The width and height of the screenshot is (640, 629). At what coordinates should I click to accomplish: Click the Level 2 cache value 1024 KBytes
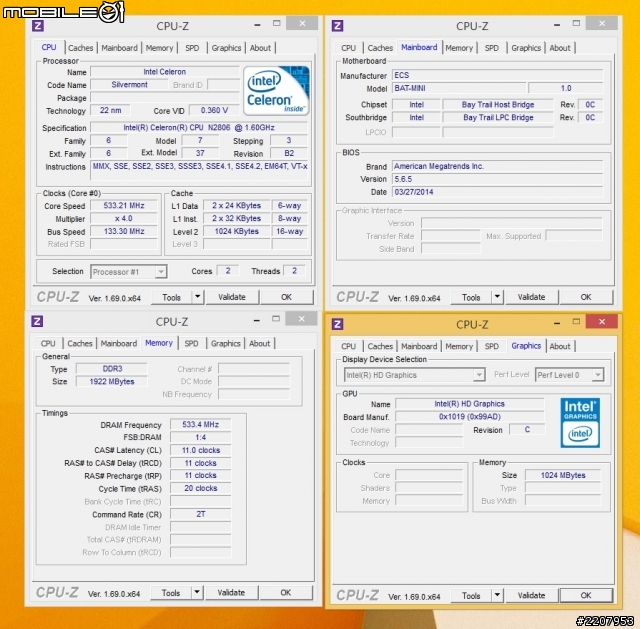pos(237,231)
